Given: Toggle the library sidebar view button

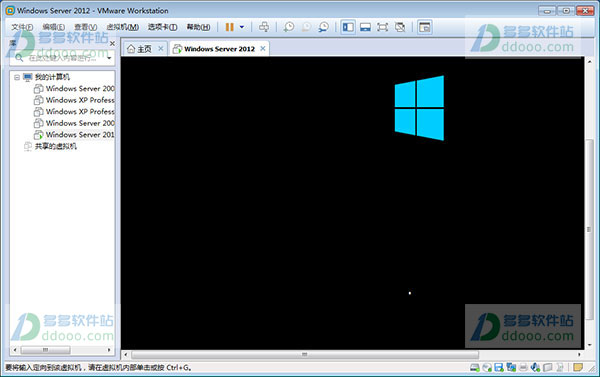Looking at the screenshot, I should (348, 27).
